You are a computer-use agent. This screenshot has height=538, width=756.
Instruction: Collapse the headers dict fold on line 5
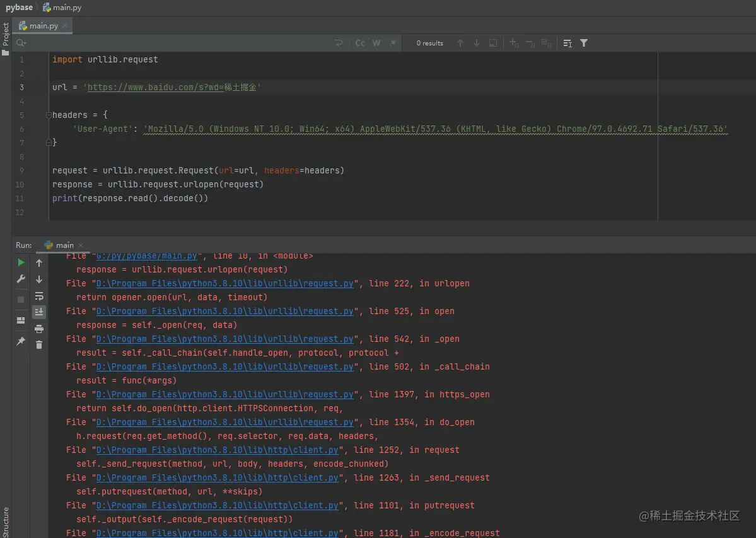click(x=48, y=115)
